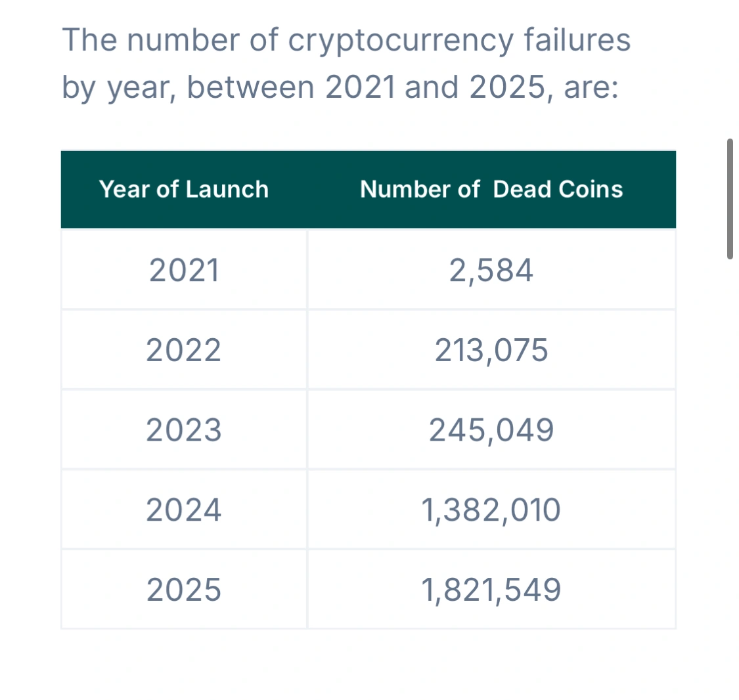The image size is (739, 700).
Task: Click the 2,584 dead coins value
Action: pos(491,271)
